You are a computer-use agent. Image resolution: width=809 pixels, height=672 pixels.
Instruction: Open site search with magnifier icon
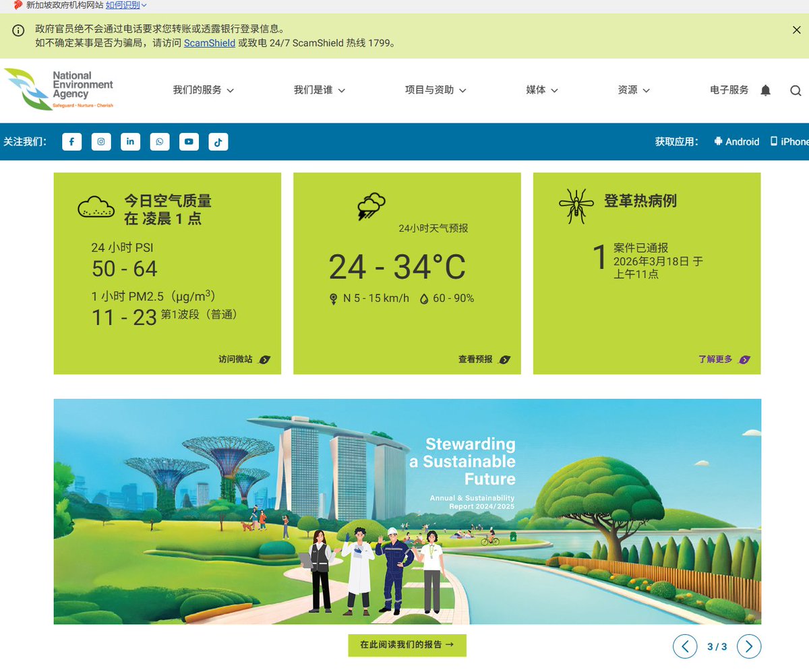(x=796, y=90)
